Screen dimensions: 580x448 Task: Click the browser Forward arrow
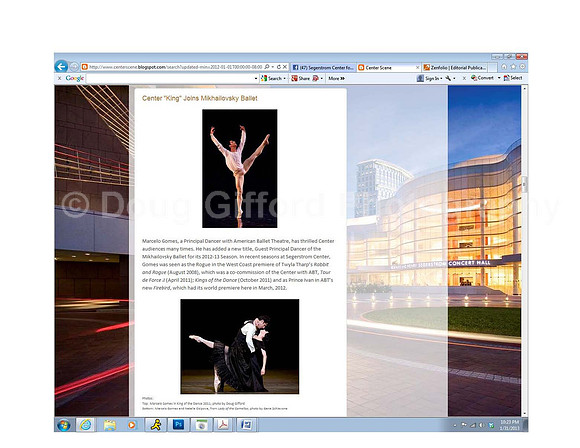pos(74,67)
